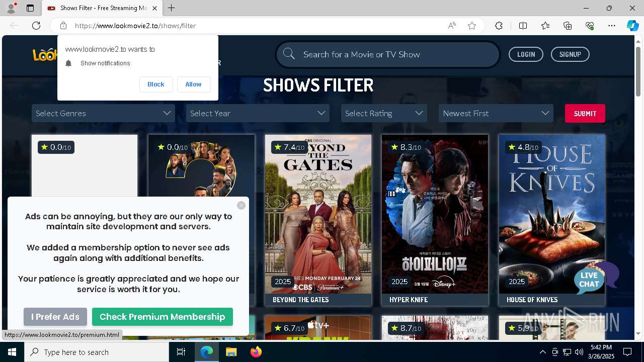Viewport: 644px width, 362px height.
Task: Open House of Knives poster
Action: click(x=552, y=214)
